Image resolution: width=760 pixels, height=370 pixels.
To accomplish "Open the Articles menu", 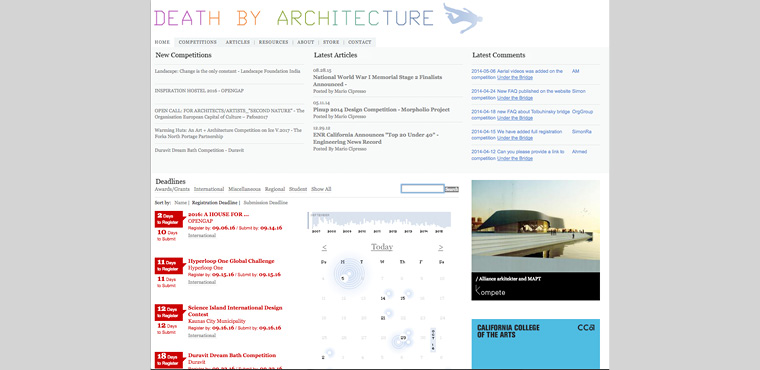I will tap(238, 42).
